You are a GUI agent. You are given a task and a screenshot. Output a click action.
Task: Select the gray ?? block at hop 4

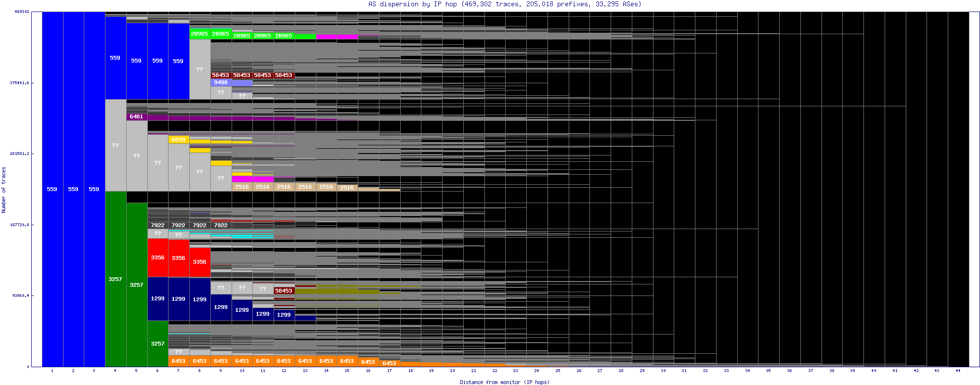(x=116, y=145)
